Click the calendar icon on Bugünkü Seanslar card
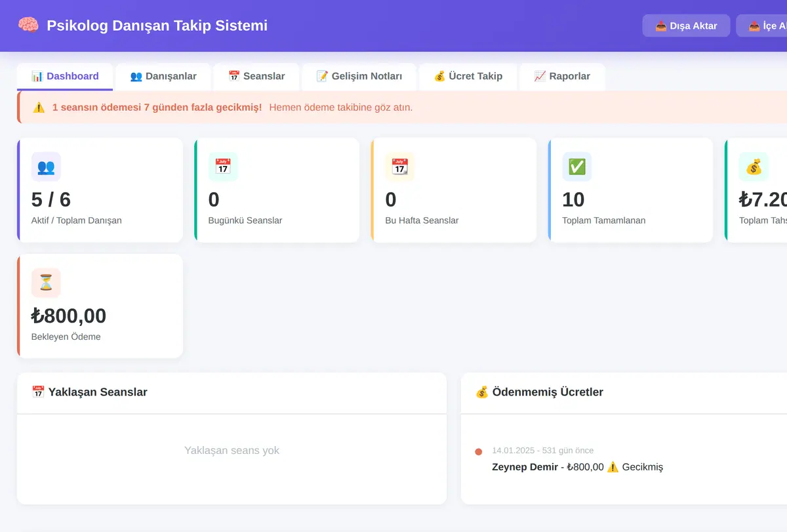The width and height of the screenshot is (787, 532). click(x=223, y=167)
